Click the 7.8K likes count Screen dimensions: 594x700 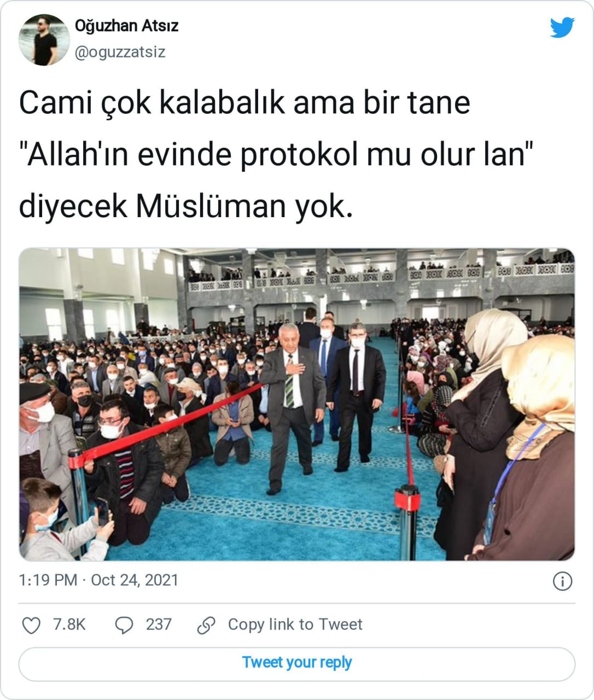click(69, 625)
